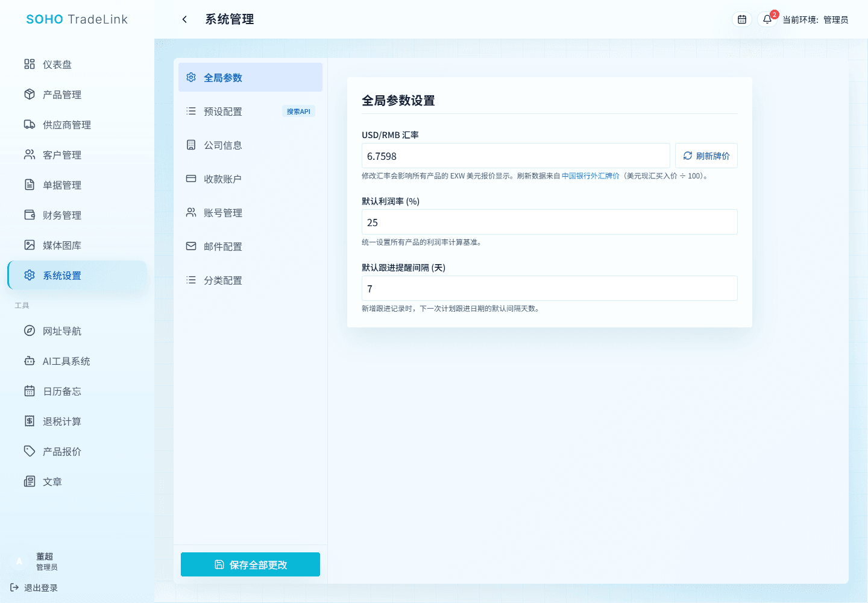
Task: Select 财务管理 in sidebar
Action: point(77,215)
